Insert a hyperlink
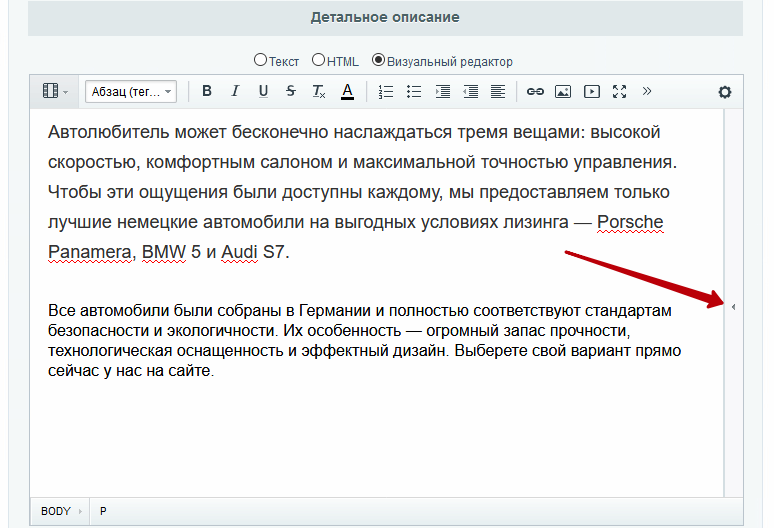The image size is (774, 528). pyautogui.click(x=535, y=92)
